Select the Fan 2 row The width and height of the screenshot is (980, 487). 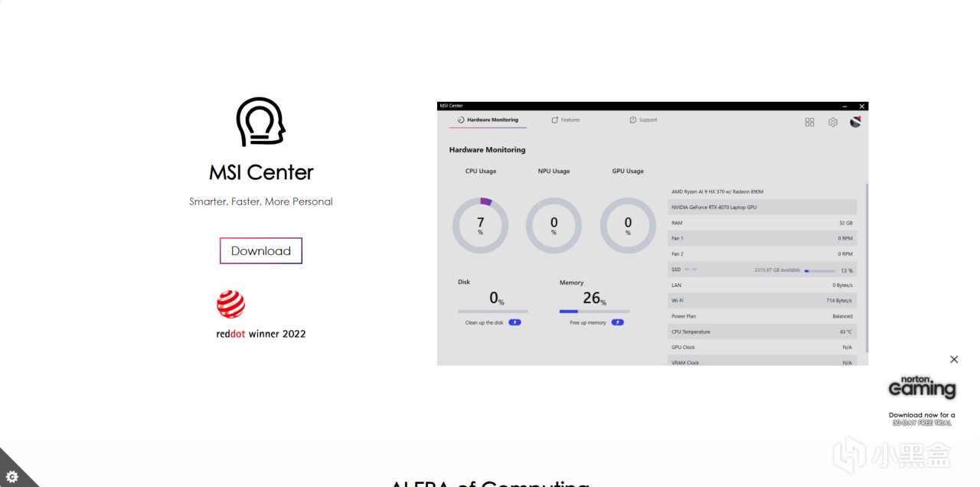click(x=762, y=254)
